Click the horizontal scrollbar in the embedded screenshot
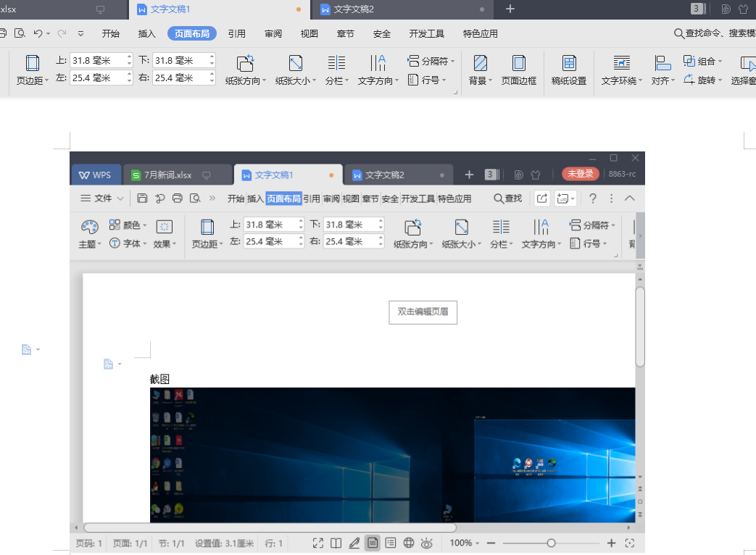Viewport: 756px width, 555px height. (270, 527)
